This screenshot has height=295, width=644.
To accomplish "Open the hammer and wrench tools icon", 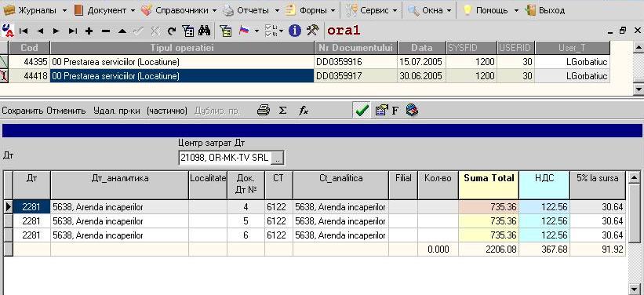I will 313,31.
